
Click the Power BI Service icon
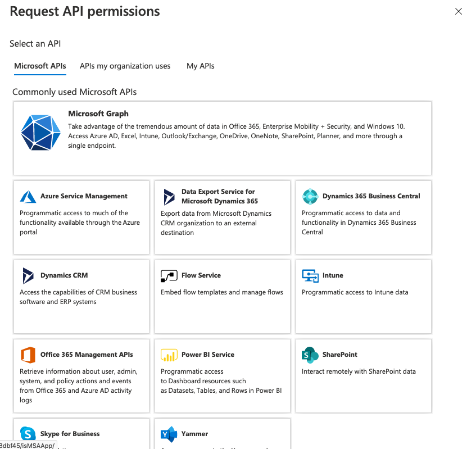pyautogui.click(x=169, y=355)
